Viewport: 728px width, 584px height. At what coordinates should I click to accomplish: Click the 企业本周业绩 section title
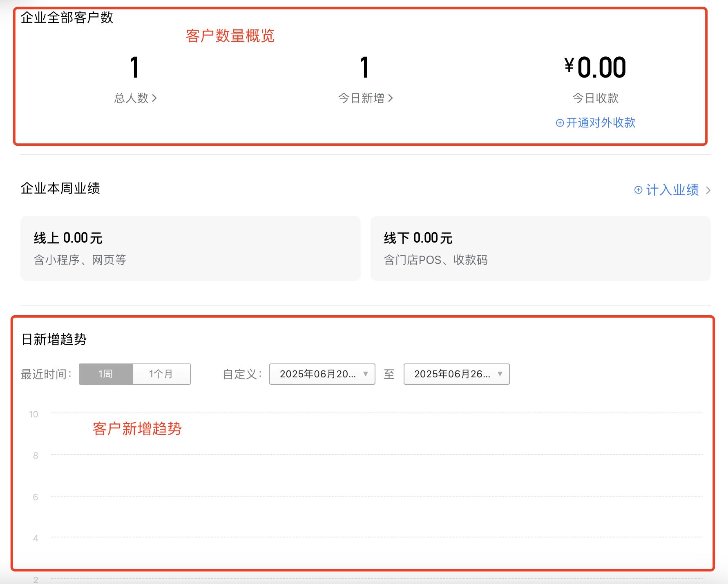pos(61,189)
